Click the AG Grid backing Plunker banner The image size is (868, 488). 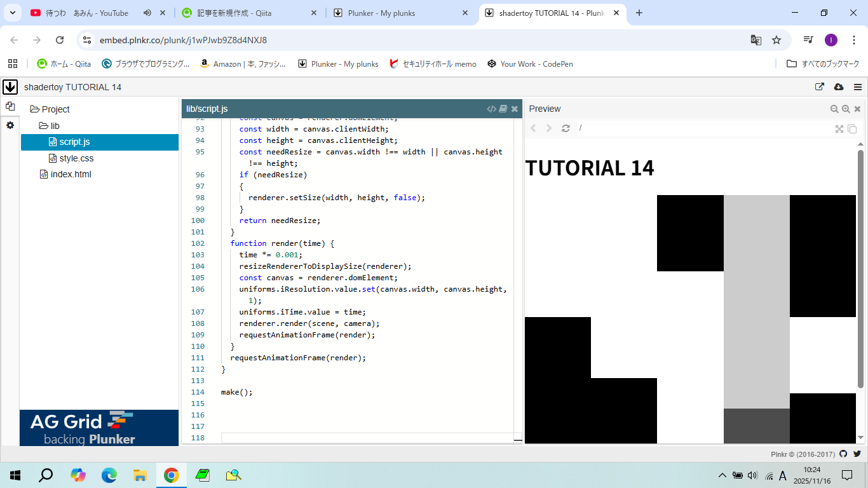[x=99, y=428]
